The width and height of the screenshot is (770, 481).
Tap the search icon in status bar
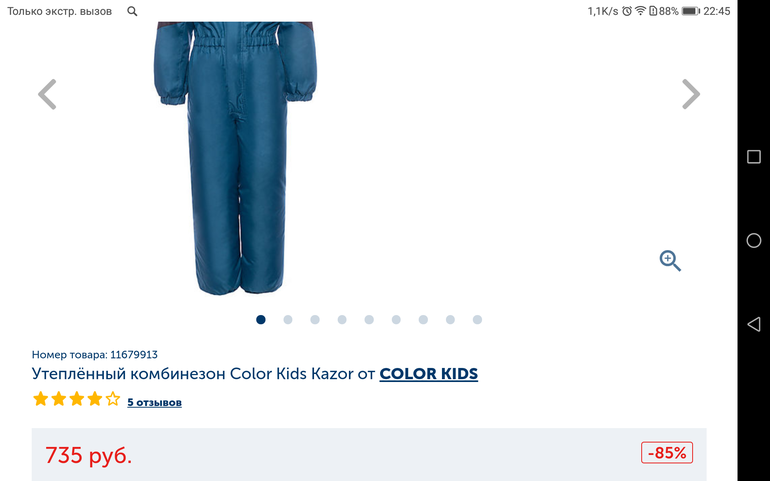click(x=132, y=11)
